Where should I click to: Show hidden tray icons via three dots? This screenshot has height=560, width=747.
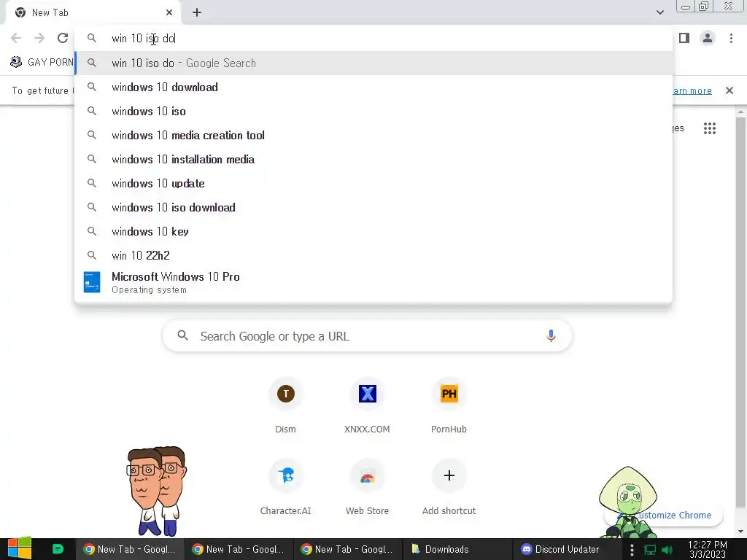coord(632,550)
